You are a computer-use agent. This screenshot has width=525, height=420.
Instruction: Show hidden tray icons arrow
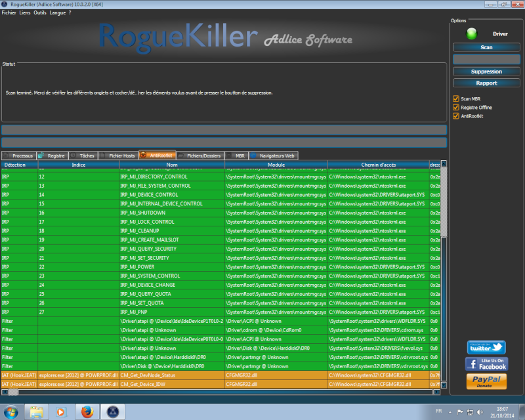pyautogui.click(x=450, y=412)
